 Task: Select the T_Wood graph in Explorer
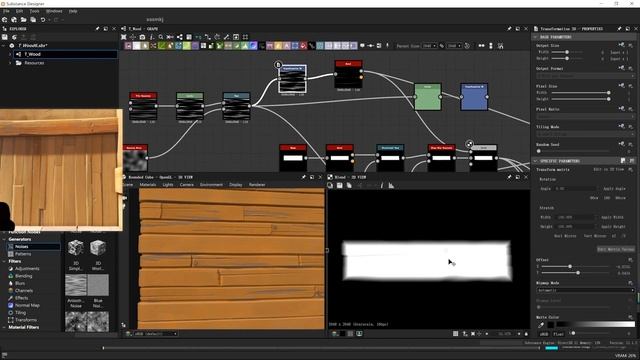click(x=66, y=54)
